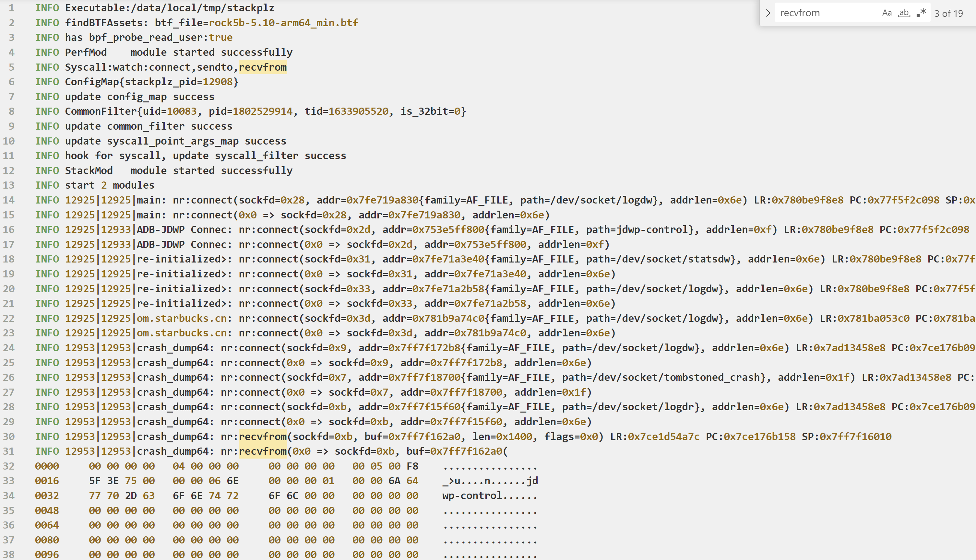Click hex offset 0000 on line 32
The image size is (976, 560).
click(x=47, y=466)
